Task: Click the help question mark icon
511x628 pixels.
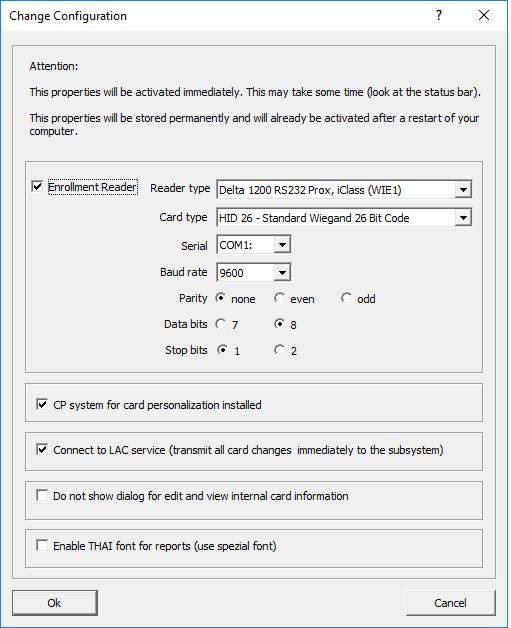Action: pyautogui.click(x=439, y=15)
